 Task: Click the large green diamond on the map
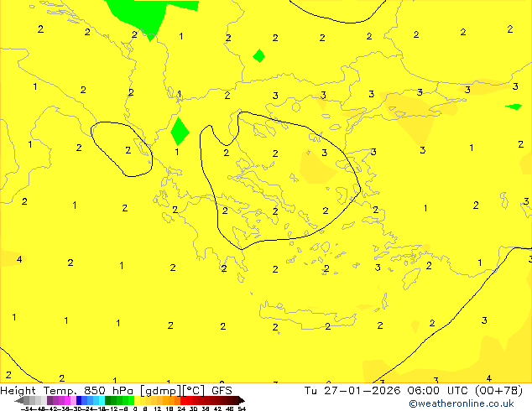(x=180, y=132)
